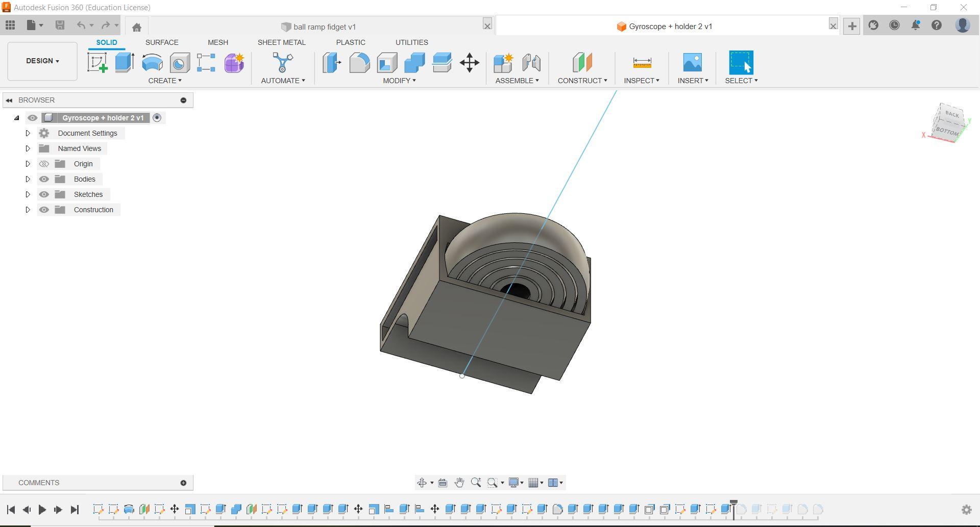Close the ball ramp fidget v1 tab
The height and width of the screenshot is (527, 980).
pyautogui.click(x=487, y=26)
